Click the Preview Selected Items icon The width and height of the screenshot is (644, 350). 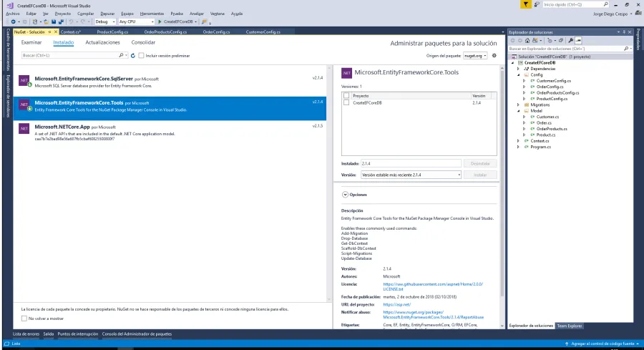point(578,40)
